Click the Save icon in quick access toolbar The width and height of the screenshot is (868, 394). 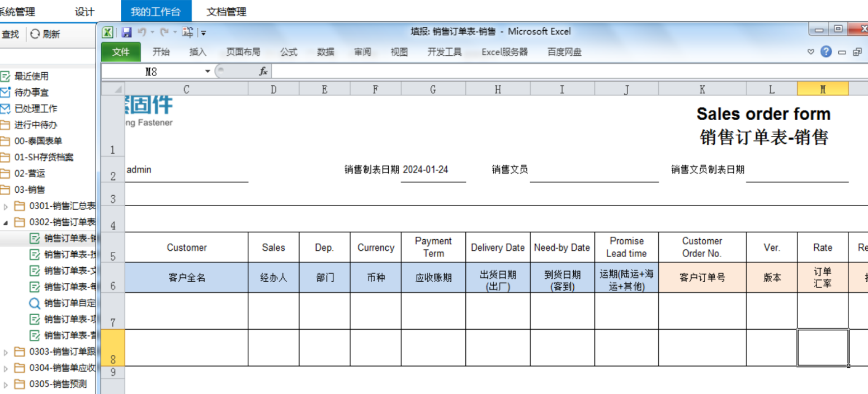click(127, 32)
